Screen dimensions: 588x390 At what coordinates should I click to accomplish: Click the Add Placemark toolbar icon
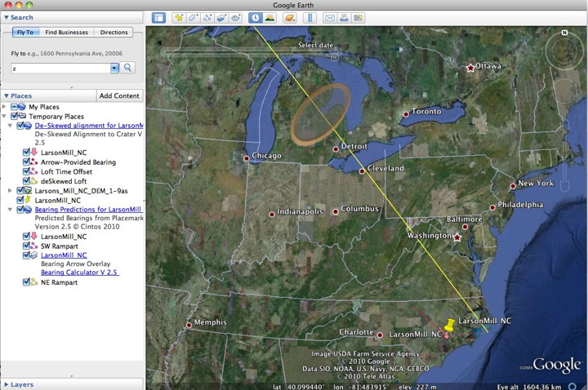(x=179, y=17)
